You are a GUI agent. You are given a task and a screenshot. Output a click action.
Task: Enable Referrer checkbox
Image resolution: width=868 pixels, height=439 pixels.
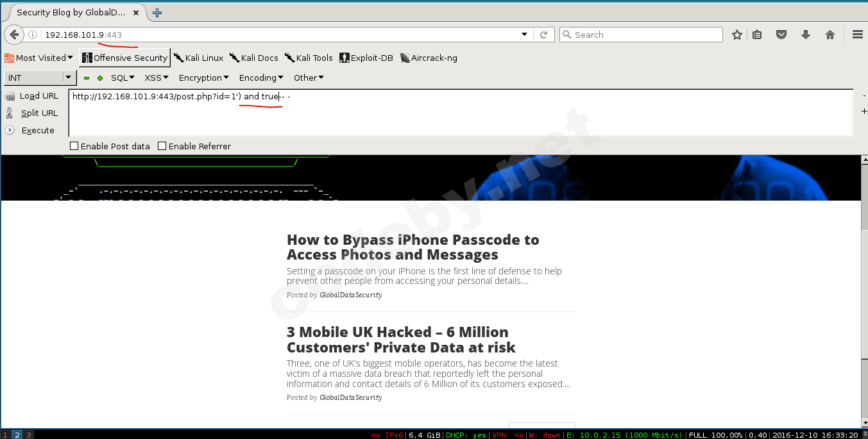click(162, 146)
